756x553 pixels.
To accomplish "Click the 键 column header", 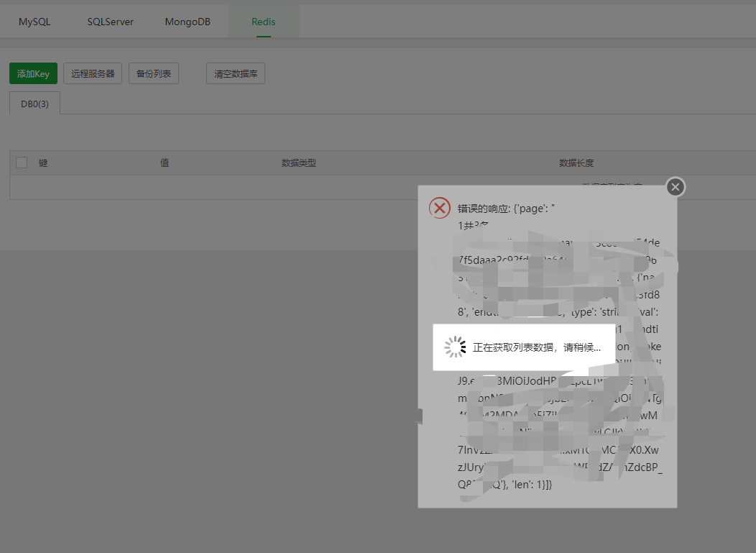I will click(x=43, y=163).
